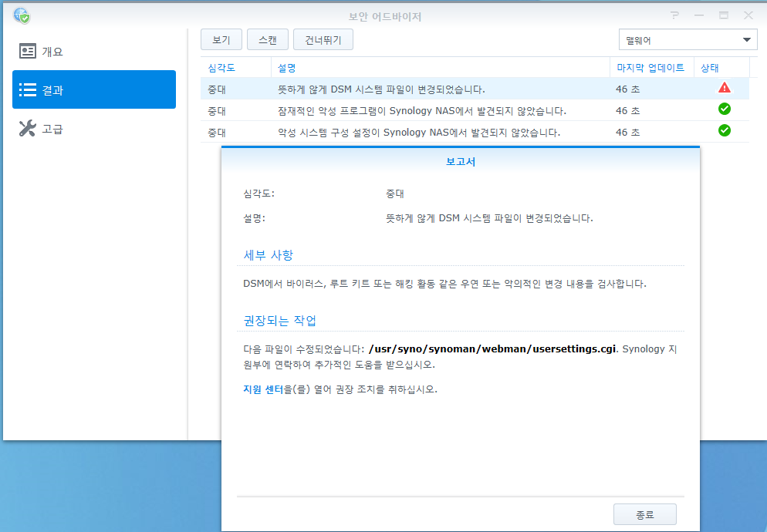Select the 결과 results section
This screenshot has height=532, width=767.
click(x=94, y=89)
